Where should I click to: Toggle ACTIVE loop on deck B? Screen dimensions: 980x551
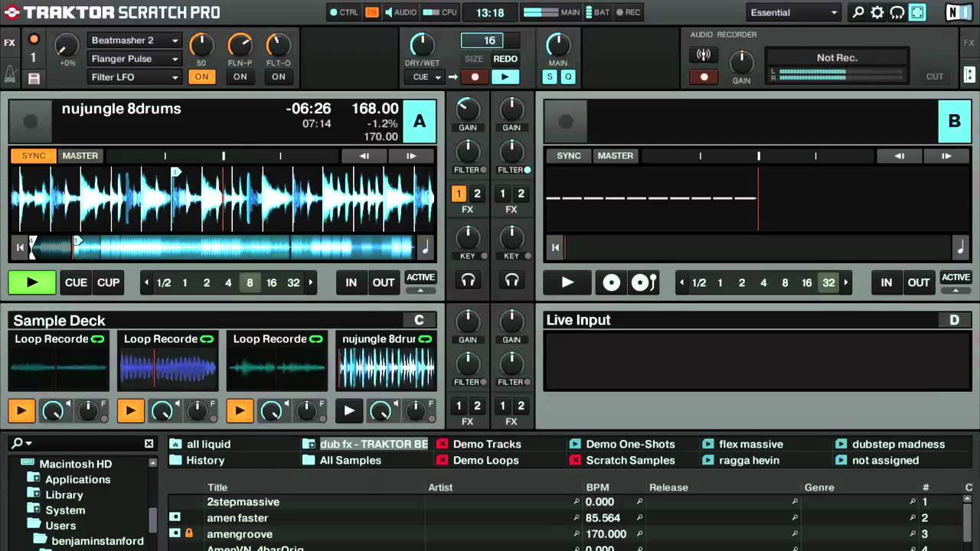point(955,278)
